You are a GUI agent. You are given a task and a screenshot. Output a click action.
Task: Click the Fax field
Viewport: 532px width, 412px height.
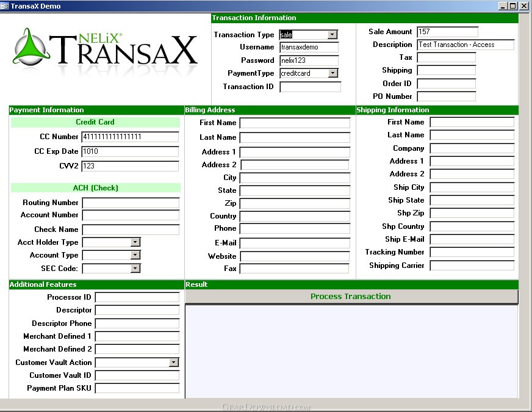click(x=294, y=269)
